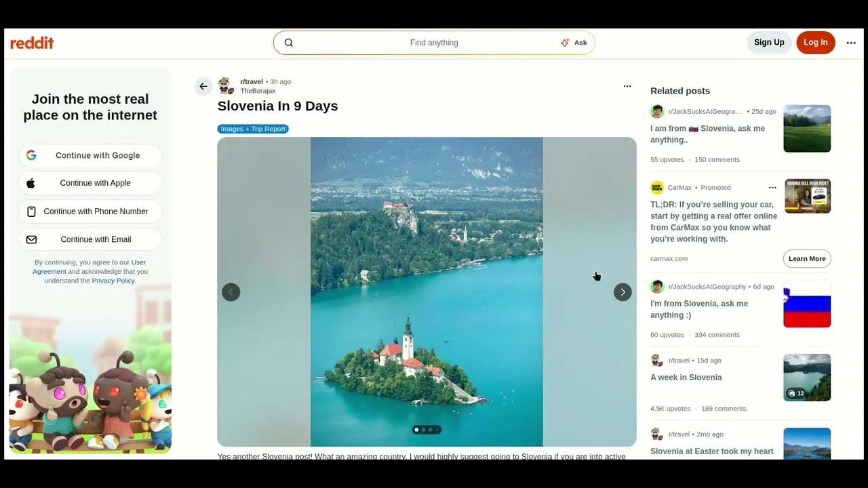Viewport: 868px width, 488px height.
Task: Open TheBorajax user profile
Action: click(258, 91)
